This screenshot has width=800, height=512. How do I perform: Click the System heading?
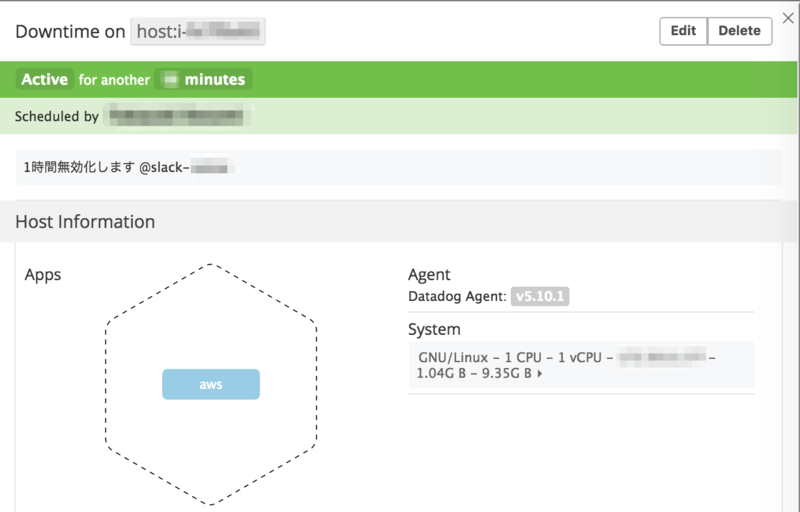tap(434, 329)
